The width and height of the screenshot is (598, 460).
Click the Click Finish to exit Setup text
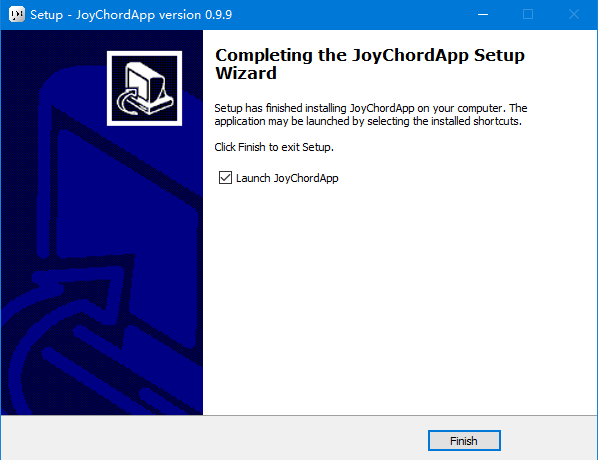point(274,147)
